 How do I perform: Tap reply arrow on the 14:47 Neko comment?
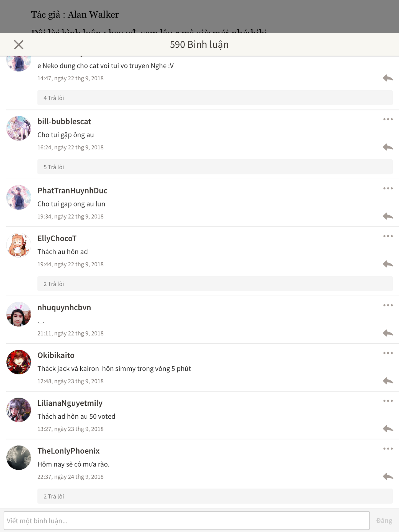388,78
